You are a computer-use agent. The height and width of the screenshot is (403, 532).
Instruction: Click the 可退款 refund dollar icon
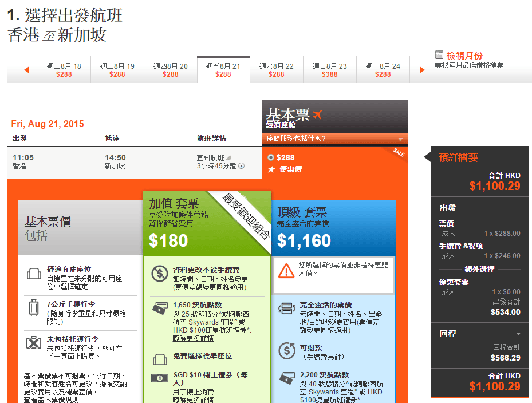click(x=286, y=350)
